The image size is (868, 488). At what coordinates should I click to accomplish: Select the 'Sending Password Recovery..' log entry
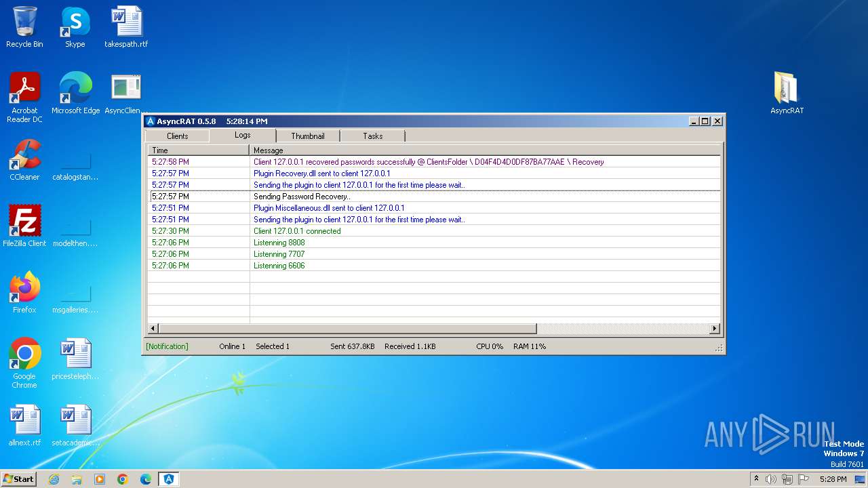pos(434,197)
